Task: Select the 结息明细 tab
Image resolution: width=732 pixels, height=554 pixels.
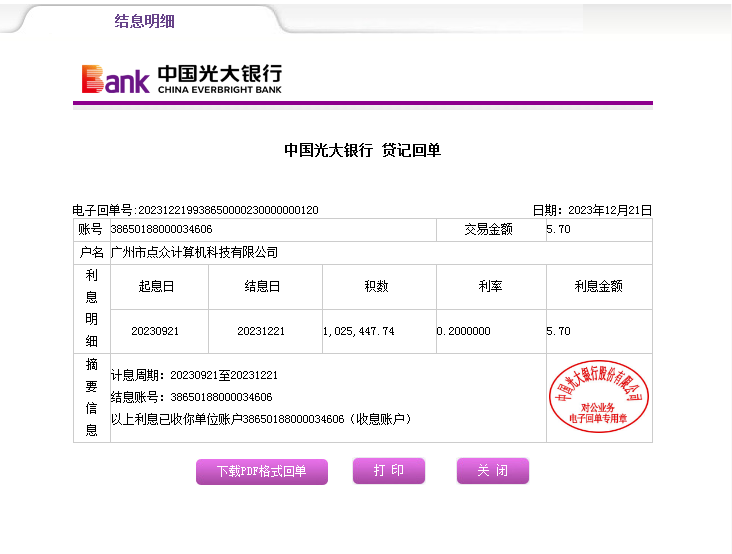Action: pos(145,21)
